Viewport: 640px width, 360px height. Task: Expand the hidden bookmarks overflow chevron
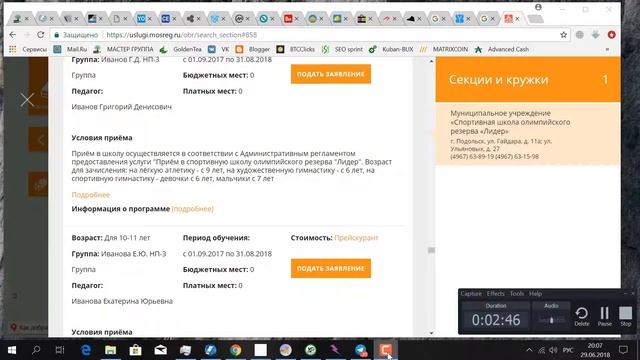[x=607, y=49]
